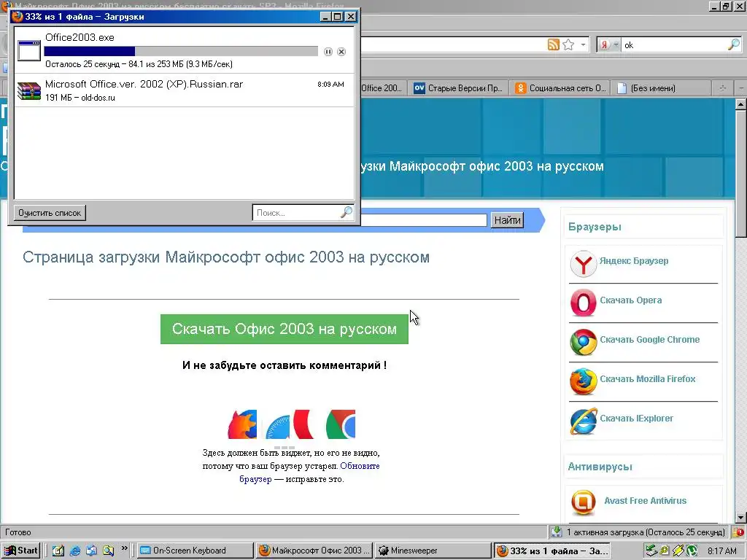Open the Скачать Google Chrome link
The image size is (747, 560).
point(650,340)
